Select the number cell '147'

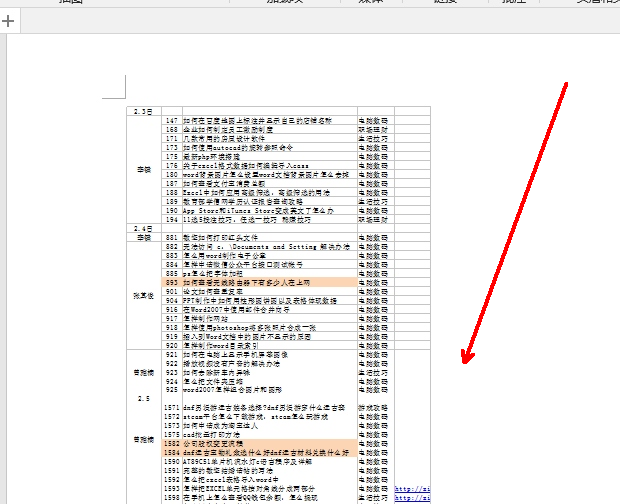tap(172, 121)
